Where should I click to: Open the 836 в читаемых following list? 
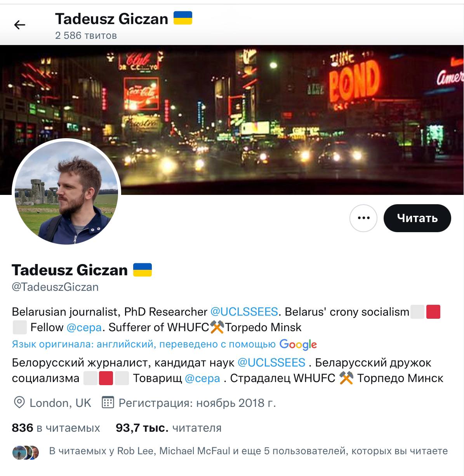coord(56,428)
